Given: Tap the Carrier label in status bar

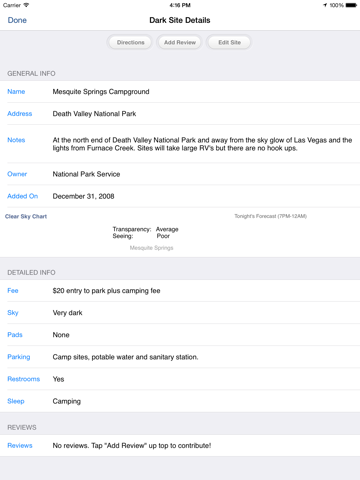Looking at the screenshot, I should [12, 5].
